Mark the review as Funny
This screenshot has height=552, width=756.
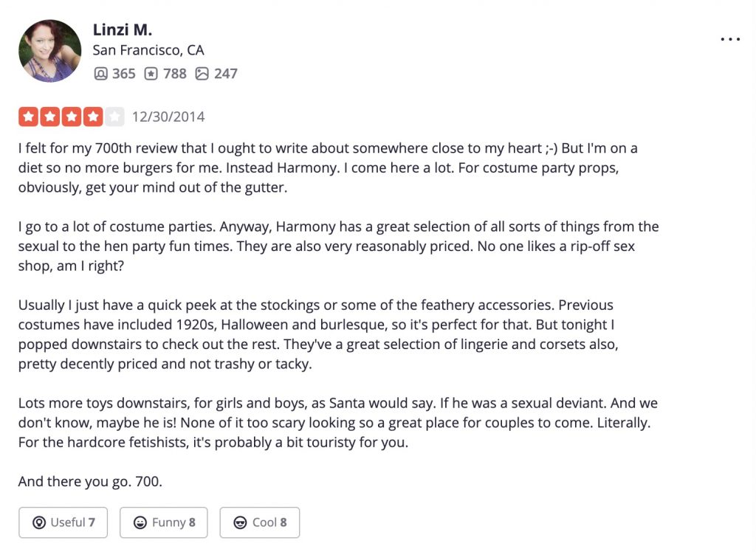[x=163, y=522]
